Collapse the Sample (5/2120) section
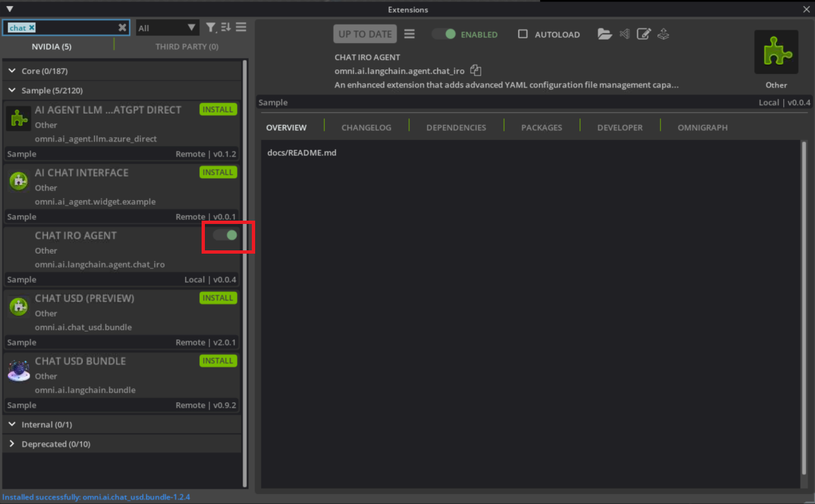 coord(11,89)
